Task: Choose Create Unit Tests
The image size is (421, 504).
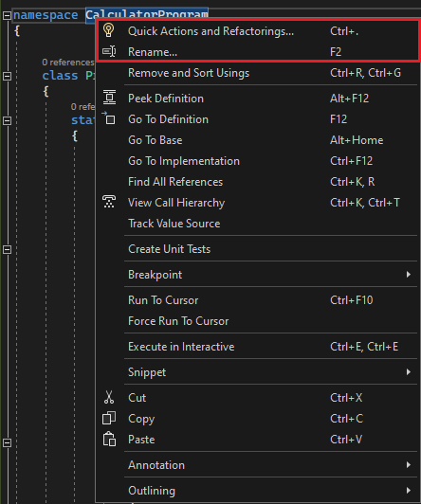Action: 258,249
